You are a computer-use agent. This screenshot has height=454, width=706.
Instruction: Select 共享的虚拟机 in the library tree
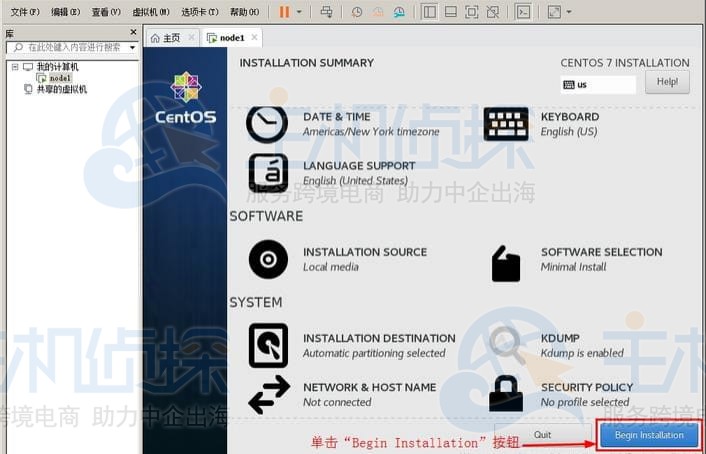(61, 89)
